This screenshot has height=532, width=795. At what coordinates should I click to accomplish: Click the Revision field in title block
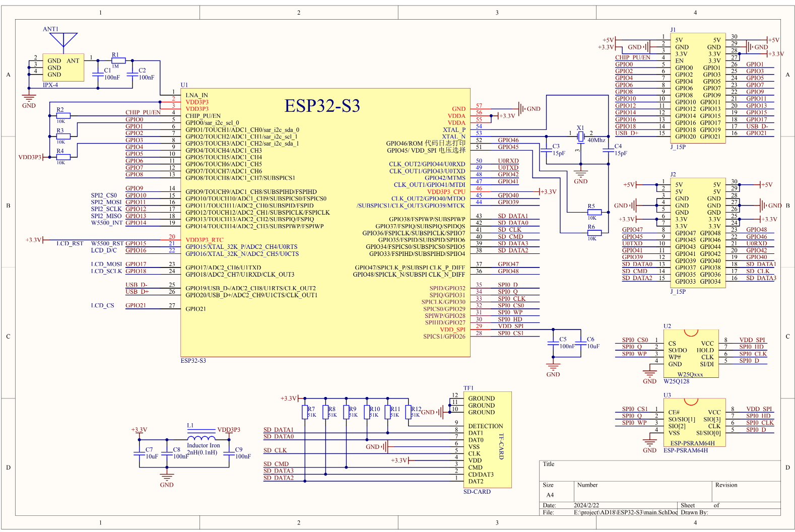pos(746,491)
